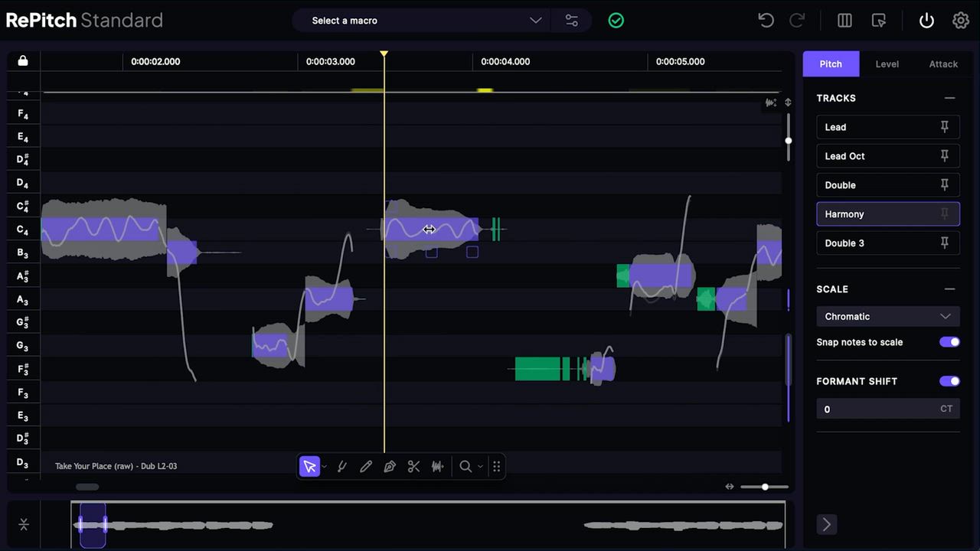980x551 pixels.
Task: Switch to the Attack tab
Action: (943, 64)
